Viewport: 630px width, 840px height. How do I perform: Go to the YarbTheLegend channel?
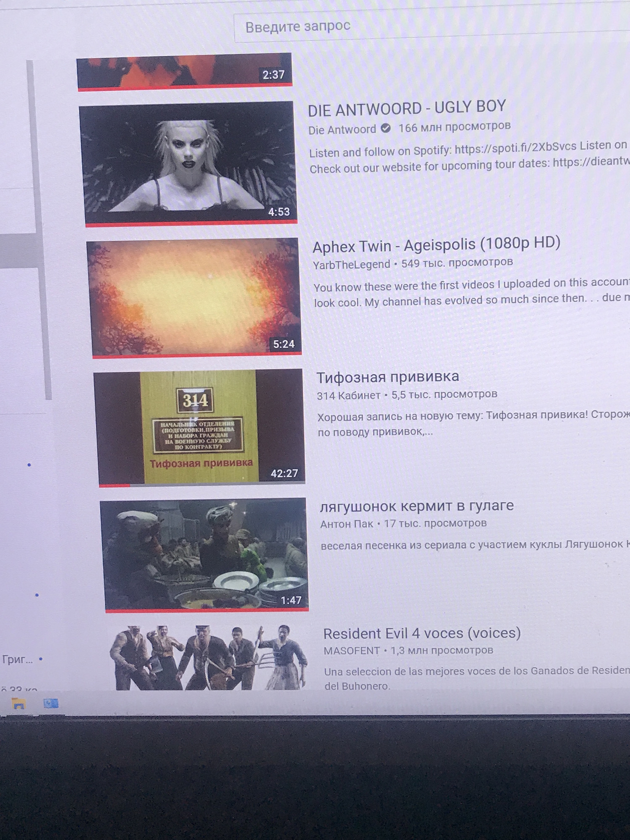pyautogui.click(x=351, y=265)
